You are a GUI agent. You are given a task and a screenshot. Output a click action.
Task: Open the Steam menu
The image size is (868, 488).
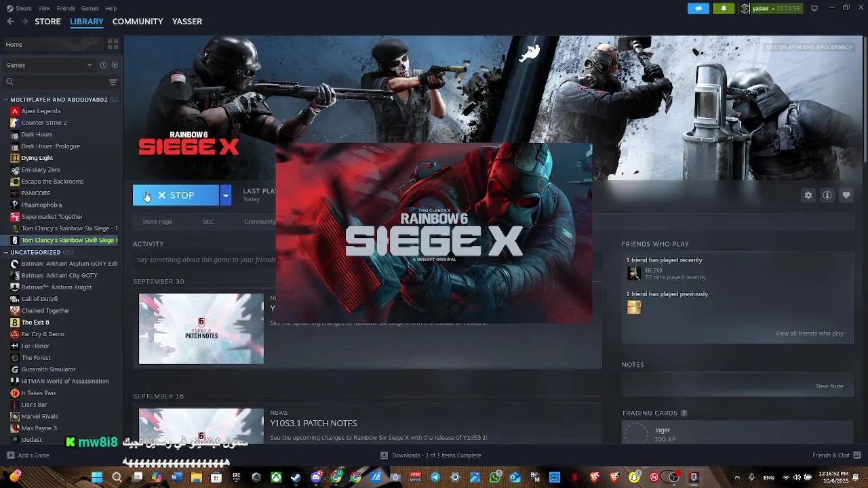24,8
